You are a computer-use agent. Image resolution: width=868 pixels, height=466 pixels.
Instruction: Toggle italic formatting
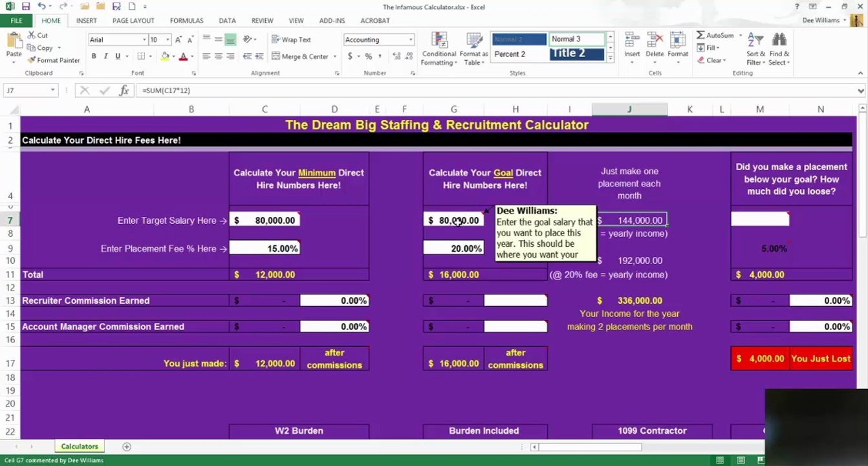[x=105, y=56]
